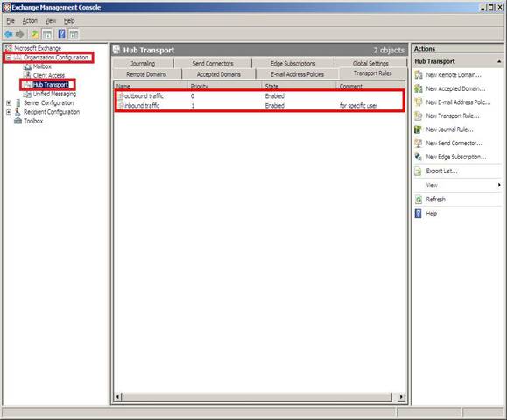This screenshot has width=507, height=420.
Task: Toggle the action pane toolbar icon
Action: 74,34
